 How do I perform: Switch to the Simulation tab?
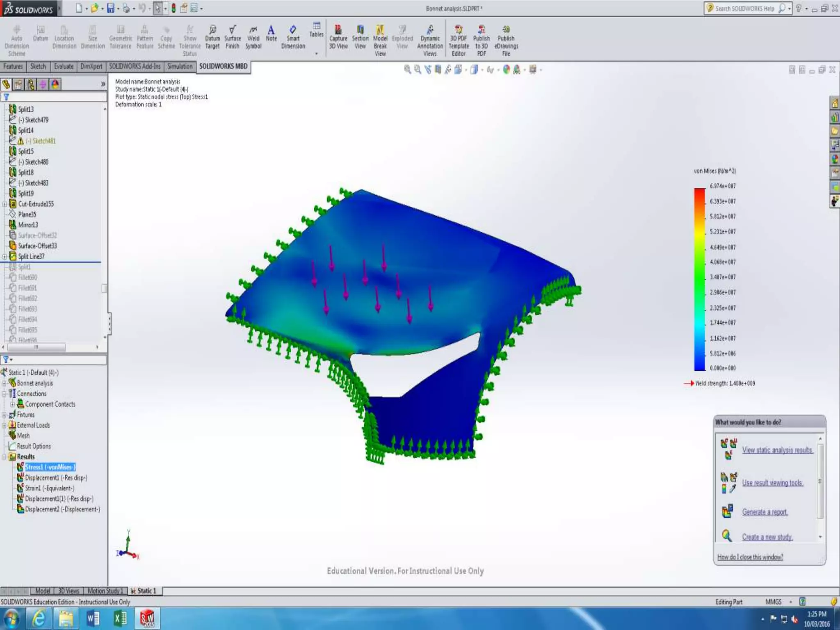(179, 66)
